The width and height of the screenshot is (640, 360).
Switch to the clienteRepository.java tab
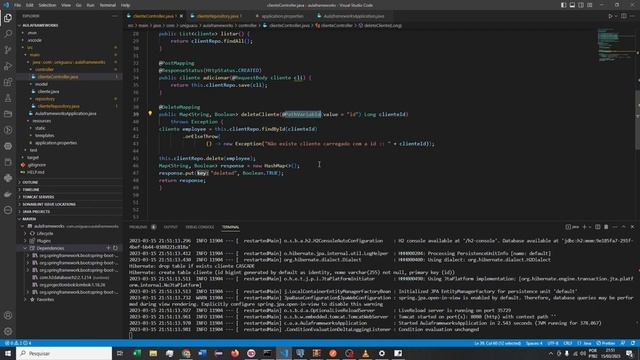click(217, 16)
